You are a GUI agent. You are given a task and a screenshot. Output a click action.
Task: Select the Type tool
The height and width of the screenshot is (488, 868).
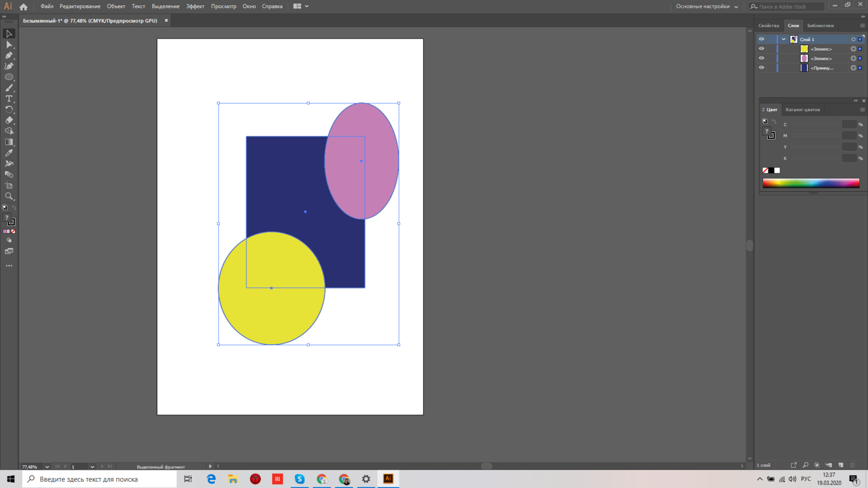pyautogui.click(x=9, y=99)
